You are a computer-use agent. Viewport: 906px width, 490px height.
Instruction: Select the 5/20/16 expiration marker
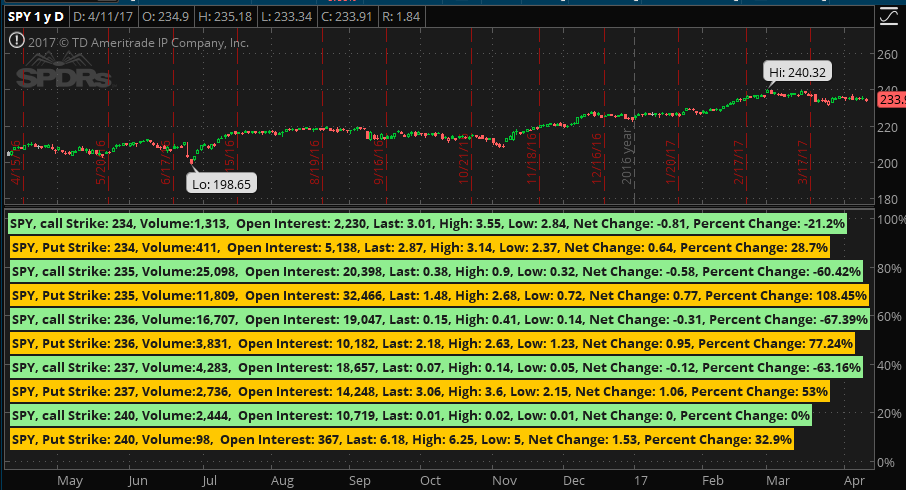pyautogui.click(x=101, y=162)
